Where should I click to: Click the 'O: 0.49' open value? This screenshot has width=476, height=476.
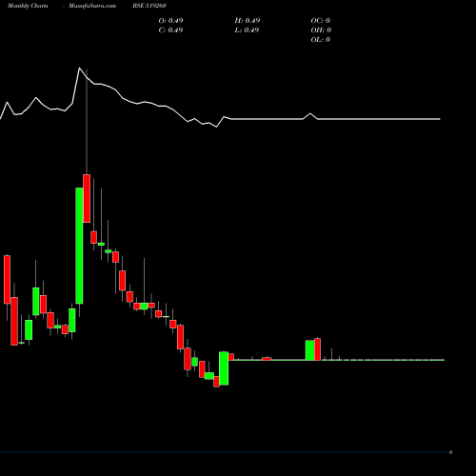click(170, 20)
